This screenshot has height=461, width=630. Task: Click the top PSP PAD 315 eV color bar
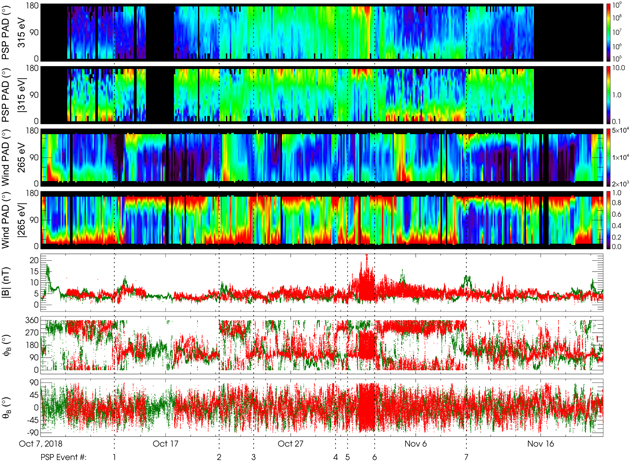pos(609,31)
